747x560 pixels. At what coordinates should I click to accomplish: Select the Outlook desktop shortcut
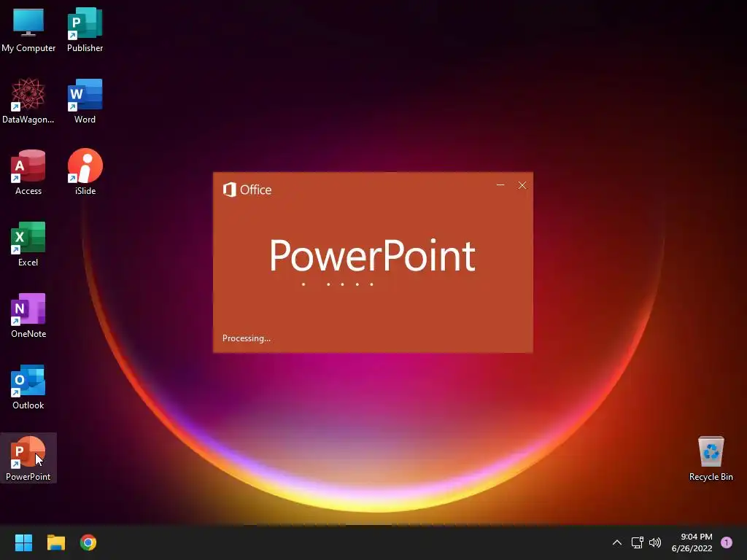pyautogui.click(x=28, y=386)
